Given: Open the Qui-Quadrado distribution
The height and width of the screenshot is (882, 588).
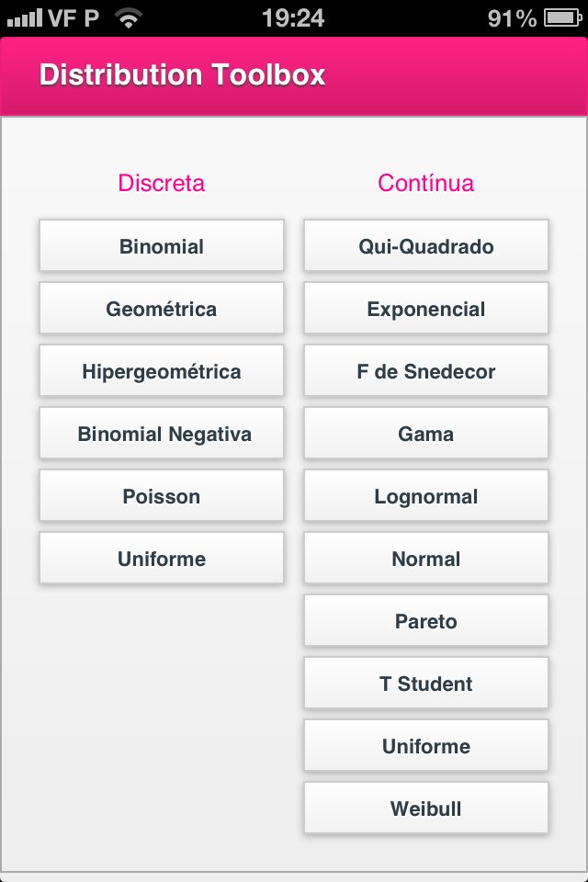Looking at the screenshot, I should (x=425, y=245).
